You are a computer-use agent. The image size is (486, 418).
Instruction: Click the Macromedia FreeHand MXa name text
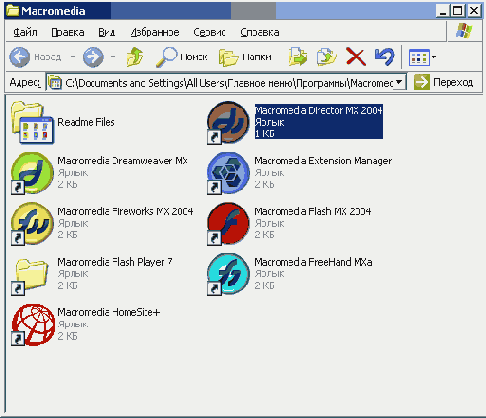pos(313,262)
